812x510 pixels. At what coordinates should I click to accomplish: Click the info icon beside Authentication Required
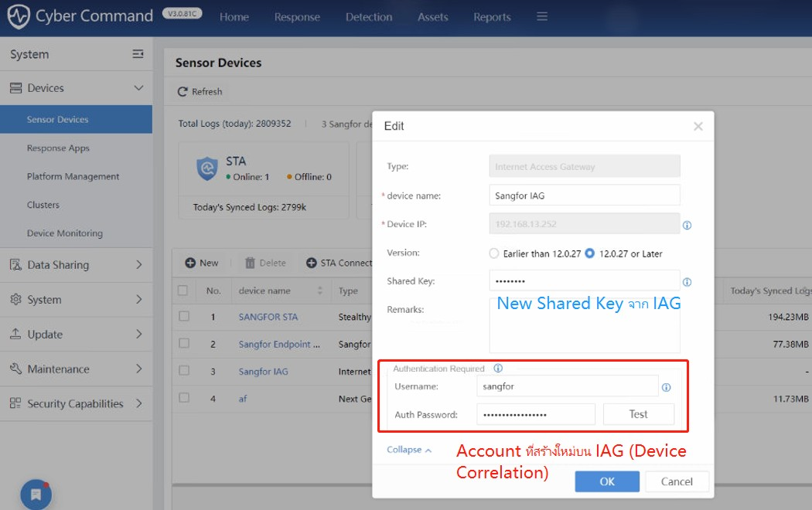(x=498, y=369)
